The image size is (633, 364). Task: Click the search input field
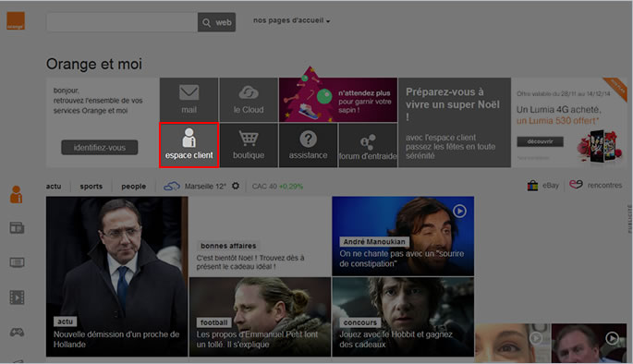pos(122,22)
